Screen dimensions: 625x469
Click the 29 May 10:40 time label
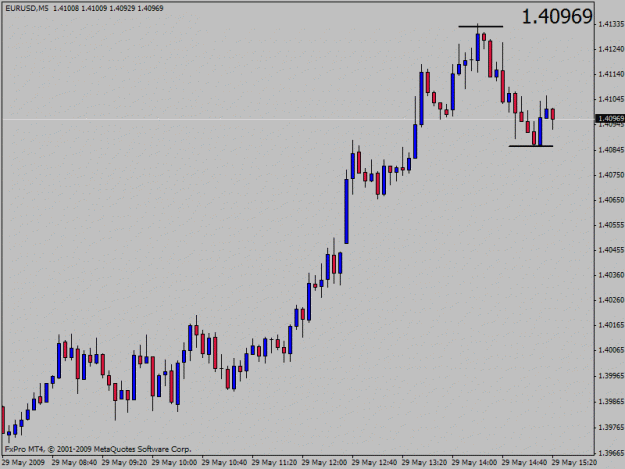(x=224, y=463)
